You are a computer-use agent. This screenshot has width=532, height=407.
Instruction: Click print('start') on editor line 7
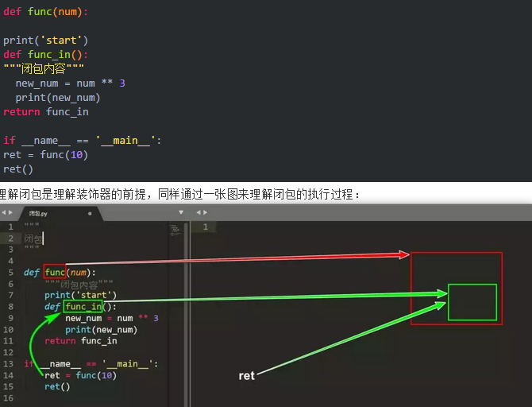(80, 295)
